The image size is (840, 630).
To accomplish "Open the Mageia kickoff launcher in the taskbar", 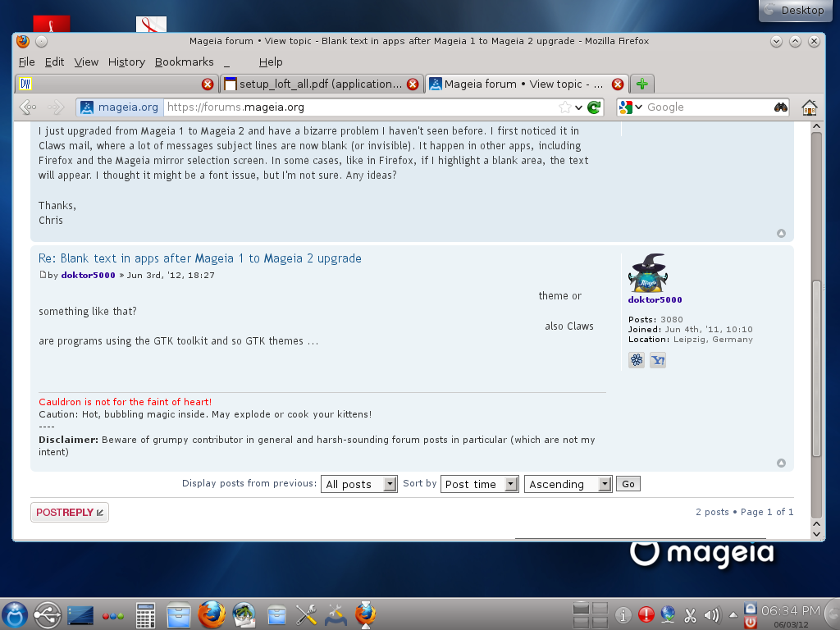I will [x=15, y=614].
